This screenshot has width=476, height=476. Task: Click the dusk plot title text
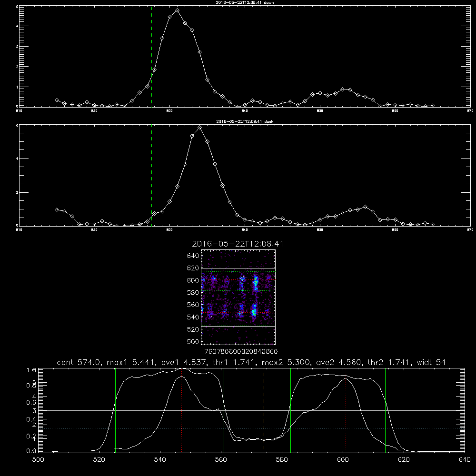point(245,121)
